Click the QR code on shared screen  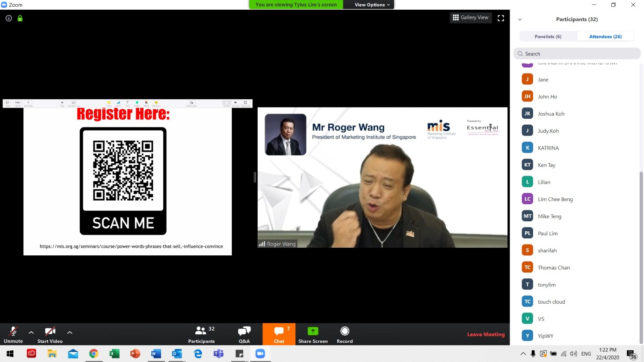click(x=123, y=171)
